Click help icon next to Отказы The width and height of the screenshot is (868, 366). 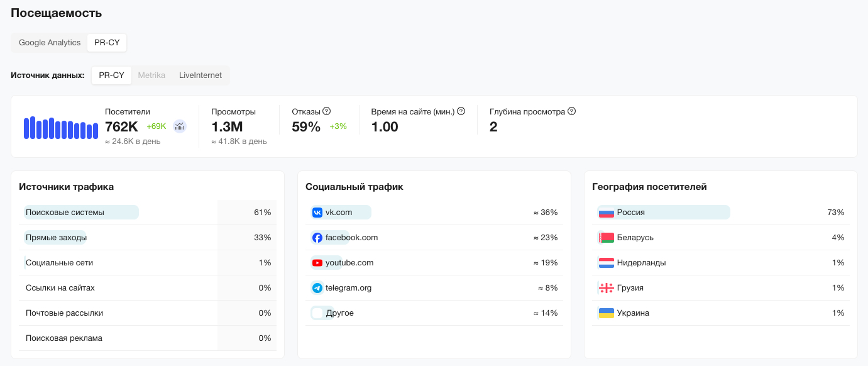327,111
